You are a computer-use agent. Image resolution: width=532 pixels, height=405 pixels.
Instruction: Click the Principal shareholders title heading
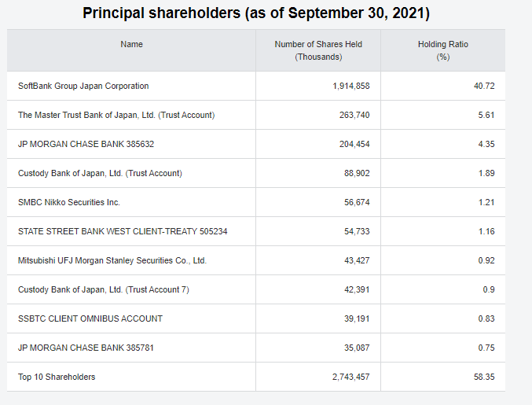coord(256,14)
